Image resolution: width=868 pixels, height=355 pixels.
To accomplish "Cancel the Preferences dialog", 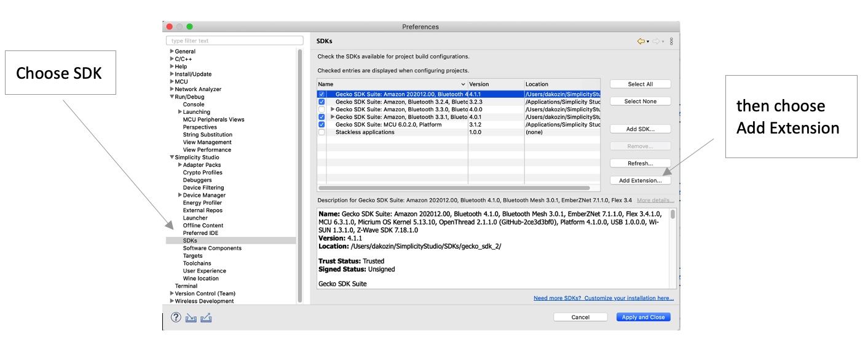I will point(580,317).
